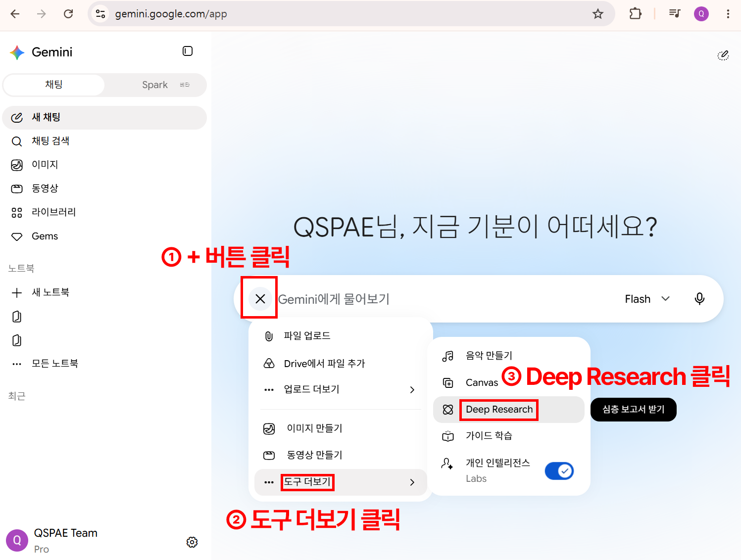The height and width of the screenshot is (560, 741).
Task: Open Chrome media control icon
Action: 675,14
